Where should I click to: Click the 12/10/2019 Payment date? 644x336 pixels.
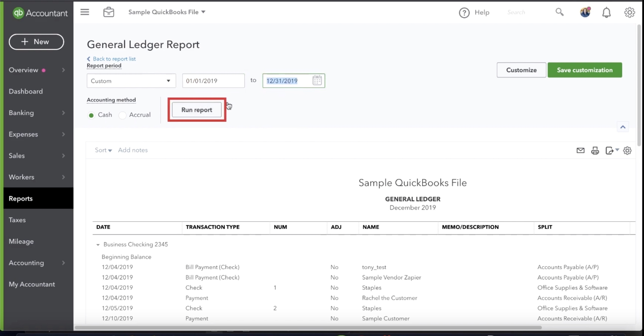pos(117,318)
